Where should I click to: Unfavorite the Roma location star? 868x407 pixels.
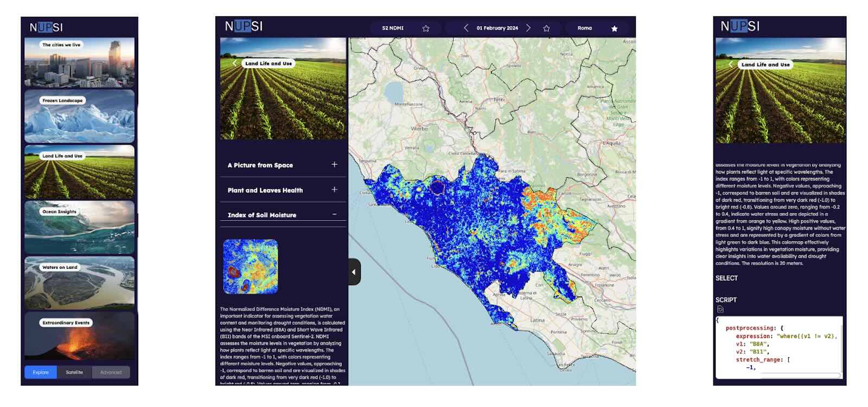(614, 28)
